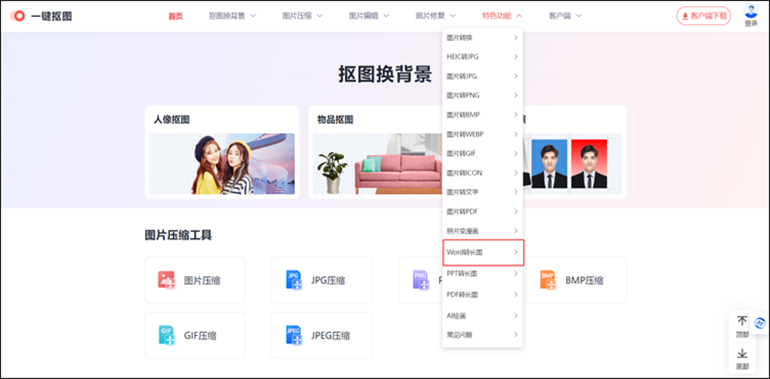770x379 pixels.
Task: Click the blue floating assistant icon
Action: pyautogui.click(x=760, y=323)
